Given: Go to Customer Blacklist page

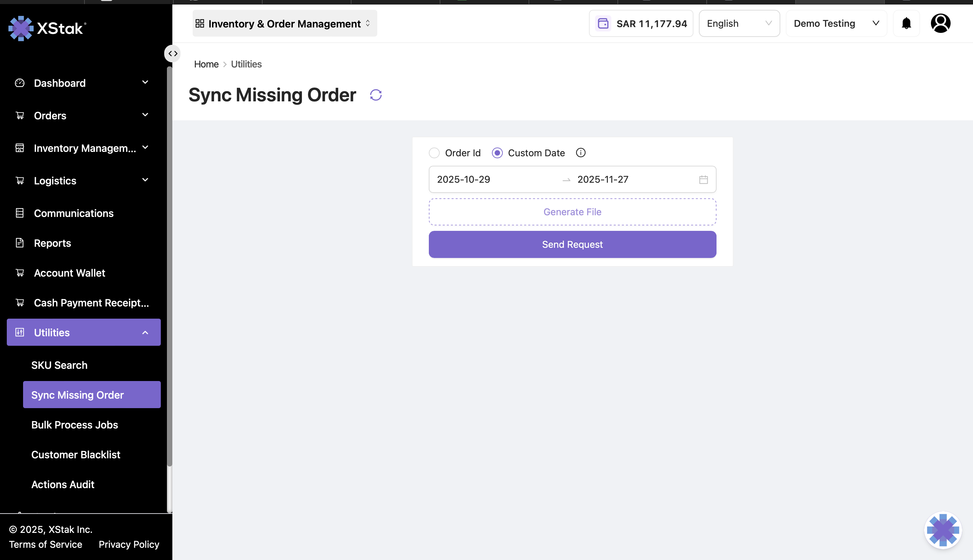Looking at the screenshot, I should [x=76, y=455].
